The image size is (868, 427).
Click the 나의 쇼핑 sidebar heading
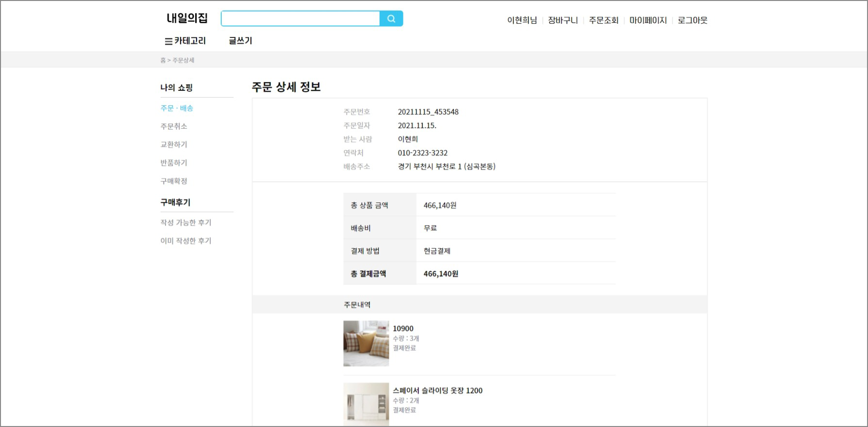[177, 88]
